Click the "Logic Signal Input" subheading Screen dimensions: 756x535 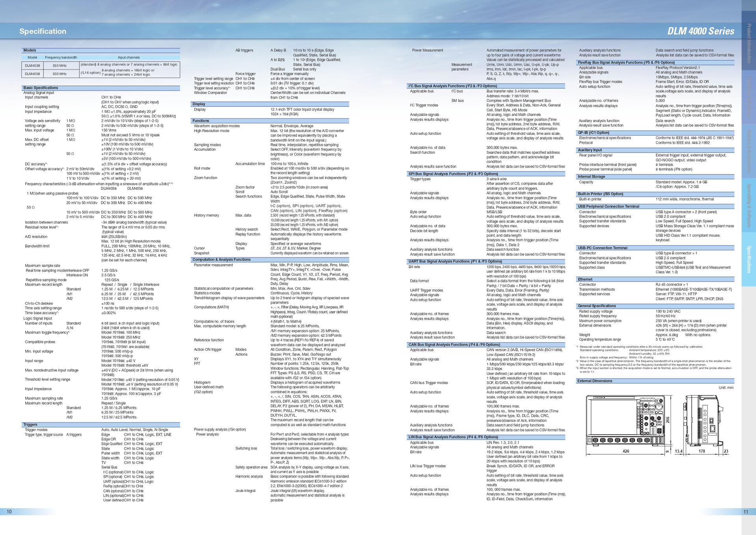click(38, 318)
